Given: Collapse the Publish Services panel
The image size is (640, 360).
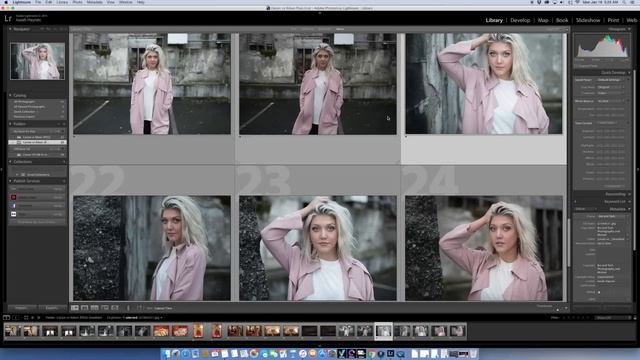Looking at the screenshot, I should [10, 181].
